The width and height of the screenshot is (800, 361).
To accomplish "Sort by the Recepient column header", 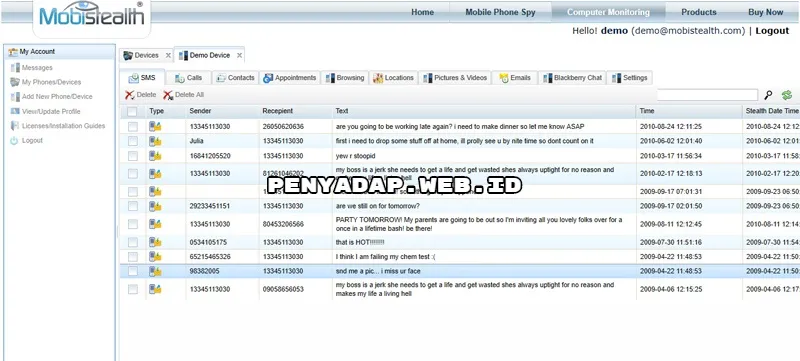I will (x=295, y=111).
